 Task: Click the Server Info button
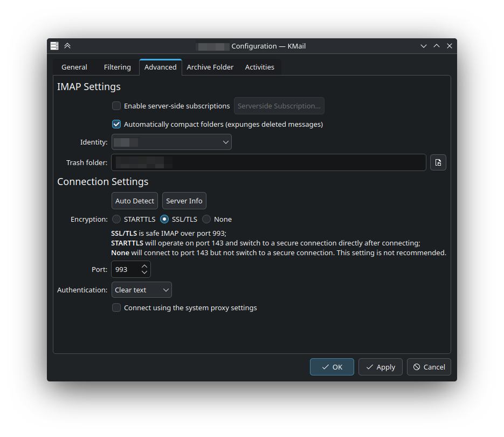184,201
